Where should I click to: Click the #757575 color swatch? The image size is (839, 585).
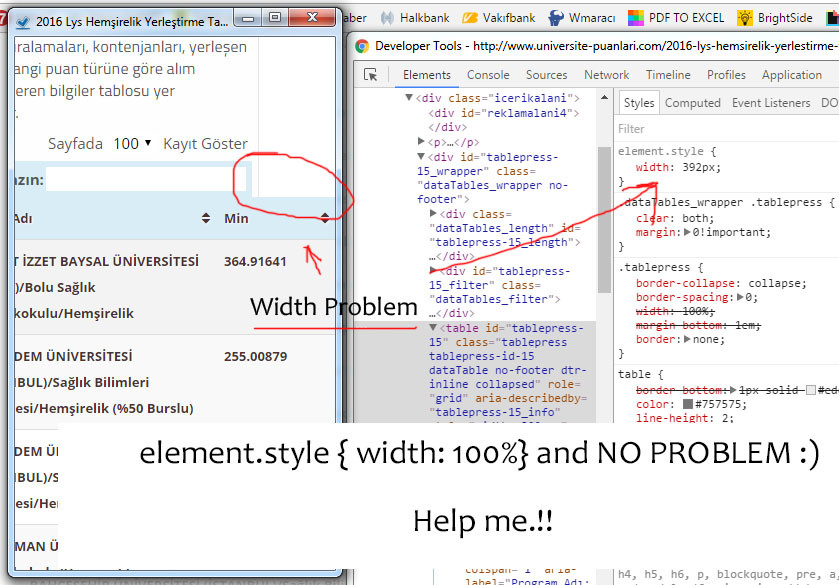[x=688, y=404]
